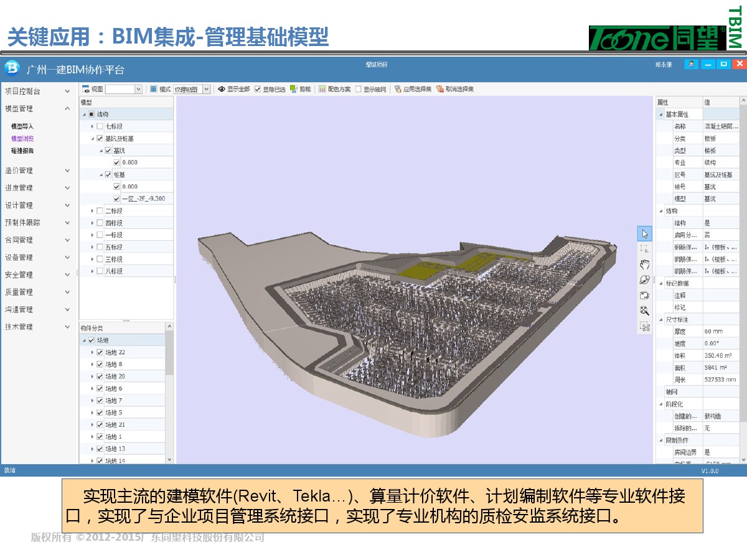Select 模型导入 under 模型管理

click(x=22, y=126)
